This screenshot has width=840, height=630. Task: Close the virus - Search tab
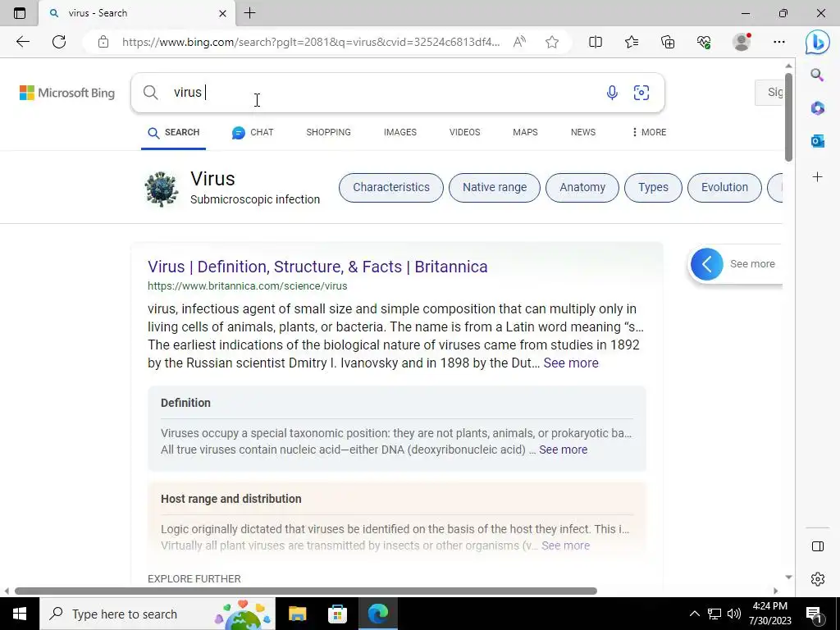(223, 13)
